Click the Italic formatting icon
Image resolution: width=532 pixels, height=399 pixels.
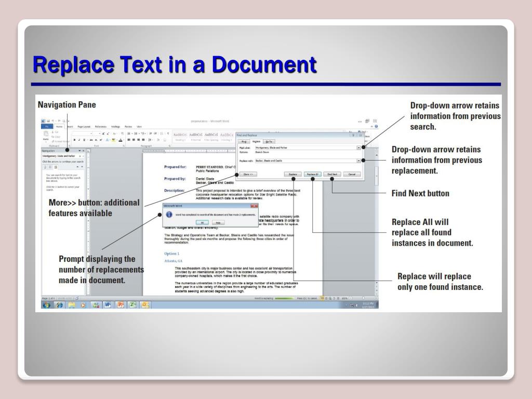tap(79, 140)
